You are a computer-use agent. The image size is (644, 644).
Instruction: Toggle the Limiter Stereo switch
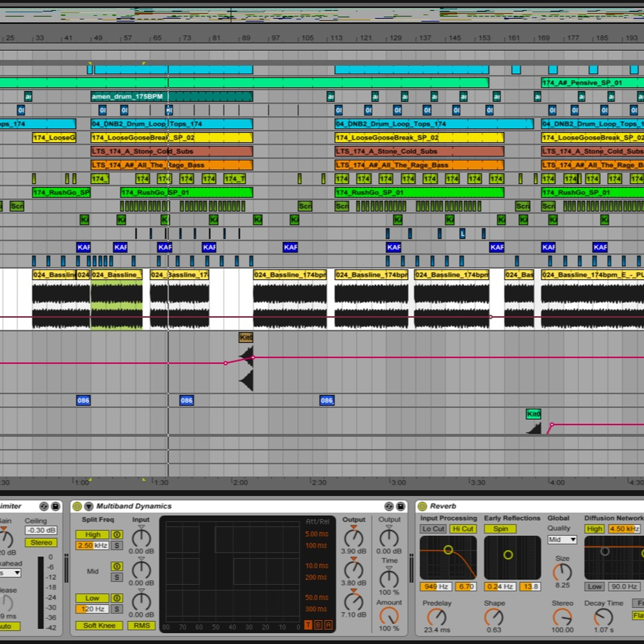tap(41, 542)
